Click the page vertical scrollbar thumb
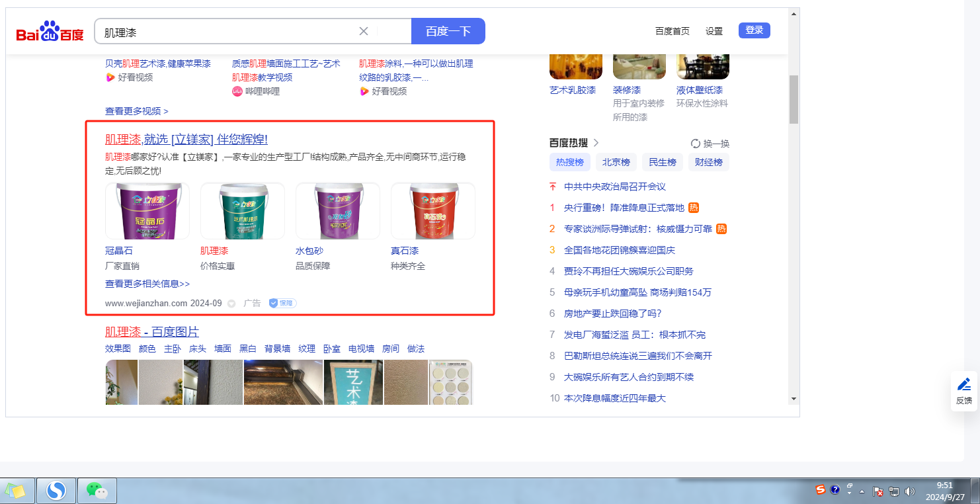The image size is (980, 504). tap(794, 99)
